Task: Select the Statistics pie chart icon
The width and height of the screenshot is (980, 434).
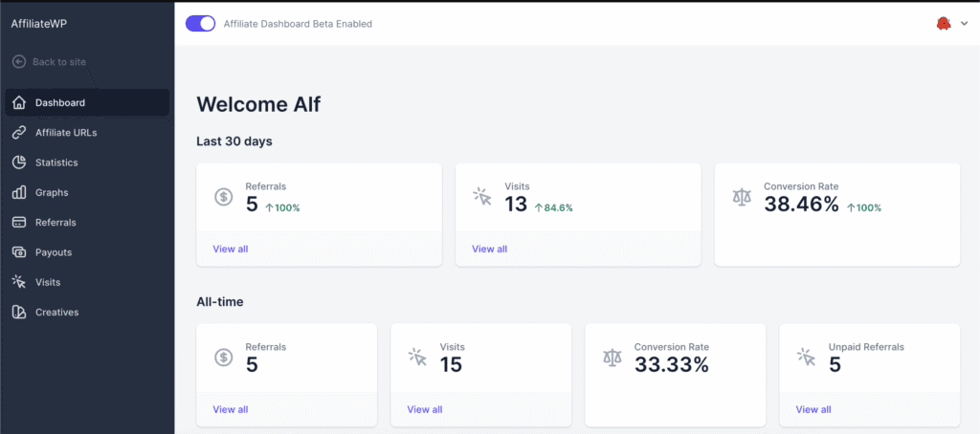Action: coord(18,163)
